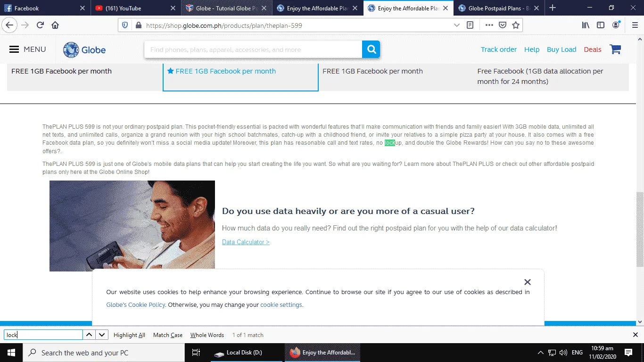Close the Facebook tab
The image size is (644, 362).
[83, 8]
